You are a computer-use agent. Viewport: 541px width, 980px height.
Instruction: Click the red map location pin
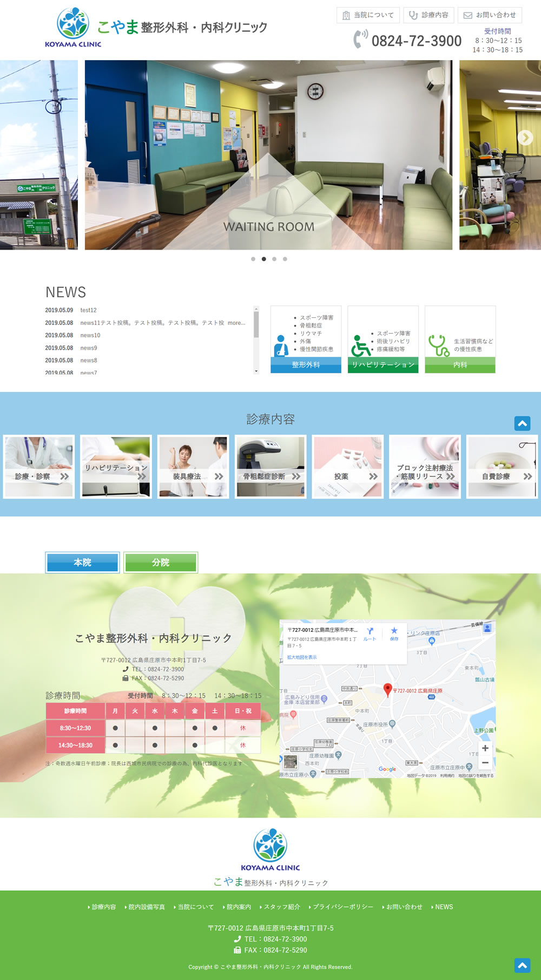387,689
